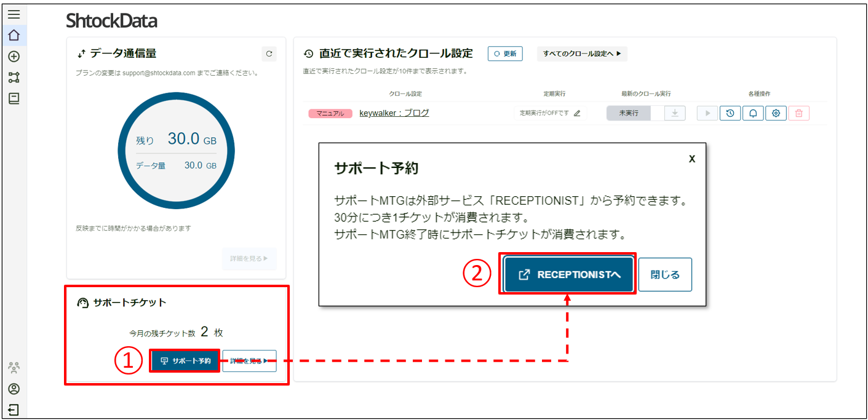
Task: Open the hamburger menu in the sidebar
Action: (x=14, y=14)
